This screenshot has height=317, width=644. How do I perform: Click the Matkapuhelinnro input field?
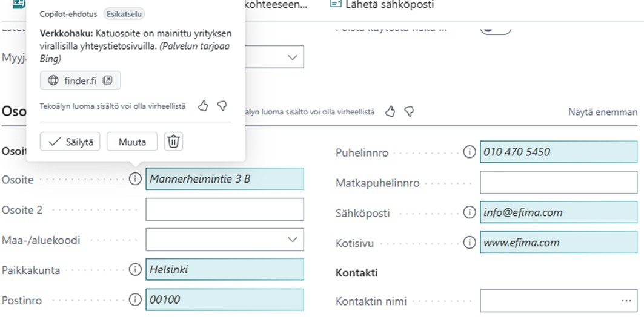(x=558, y=182)
